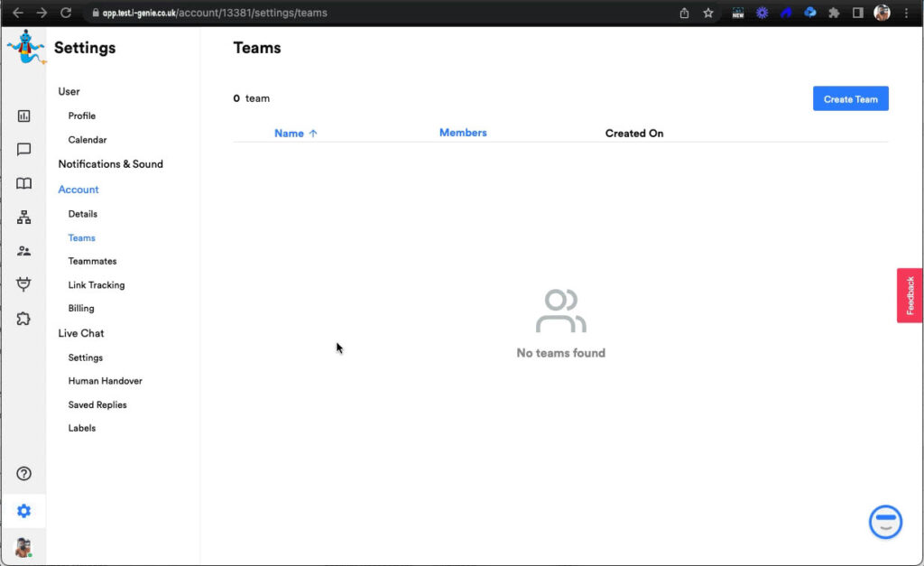This screenshot has width=924, height=566.
Task: Open the chat widget launcher bubble
Action: click(885, 521)
